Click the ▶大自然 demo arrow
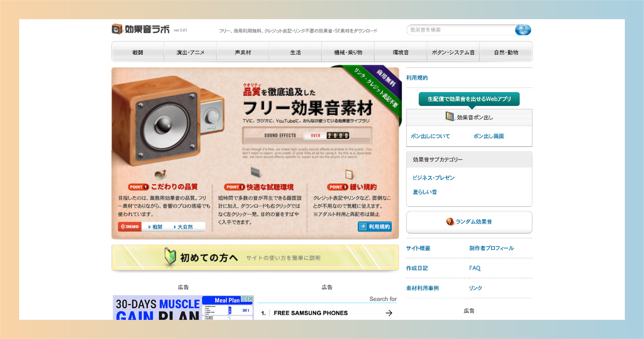This screenshot has height=339, width=644. 174,226
